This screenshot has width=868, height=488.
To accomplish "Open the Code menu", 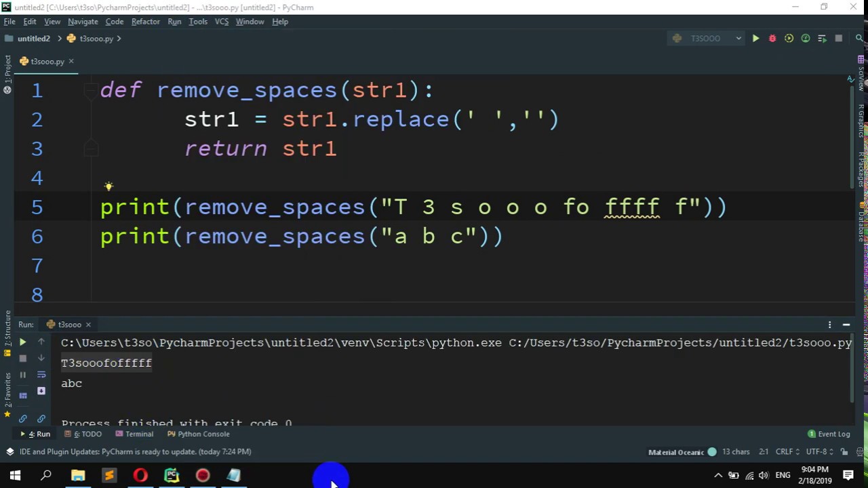I will coord(115,22).
